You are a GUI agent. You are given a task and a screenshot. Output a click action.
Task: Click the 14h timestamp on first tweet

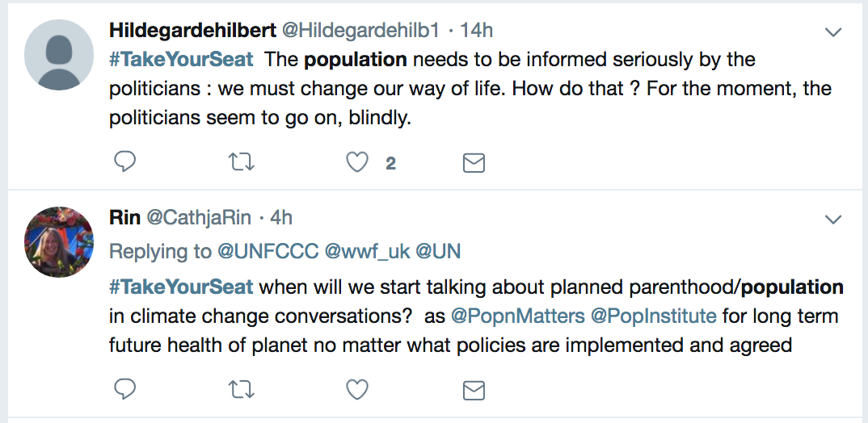point(477,31)
